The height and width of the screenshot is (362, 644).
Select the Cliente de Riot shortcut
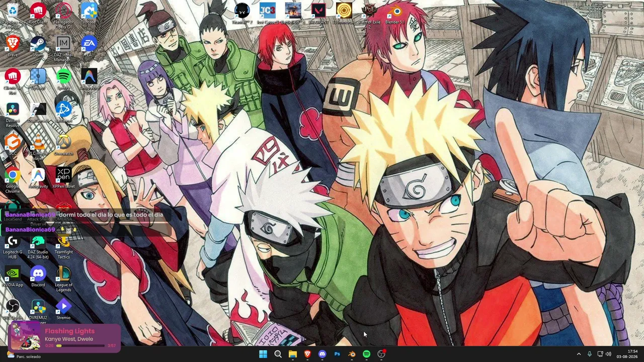tap(13, 81)
